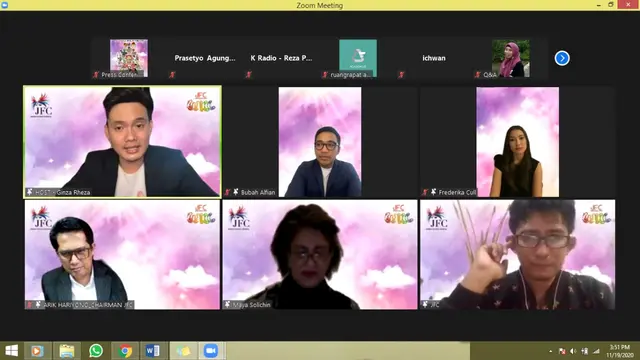Click muted mic icon beside Q&A label
This screenshot has width=640, height=360.
pos(478,75)
